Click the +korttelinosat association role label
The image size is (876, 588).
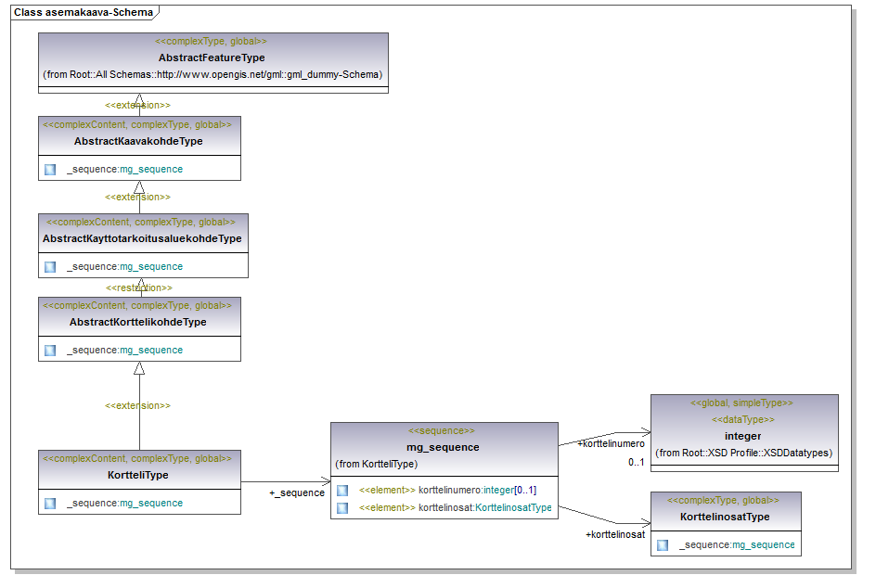pos(614,535)
